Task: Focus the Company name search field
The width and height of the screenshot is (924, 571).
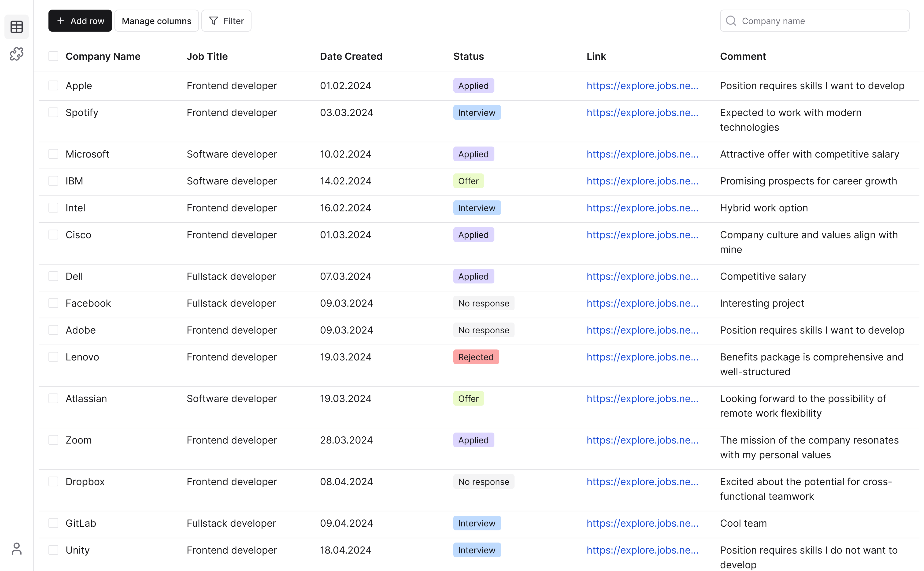Action: (814, 21)
